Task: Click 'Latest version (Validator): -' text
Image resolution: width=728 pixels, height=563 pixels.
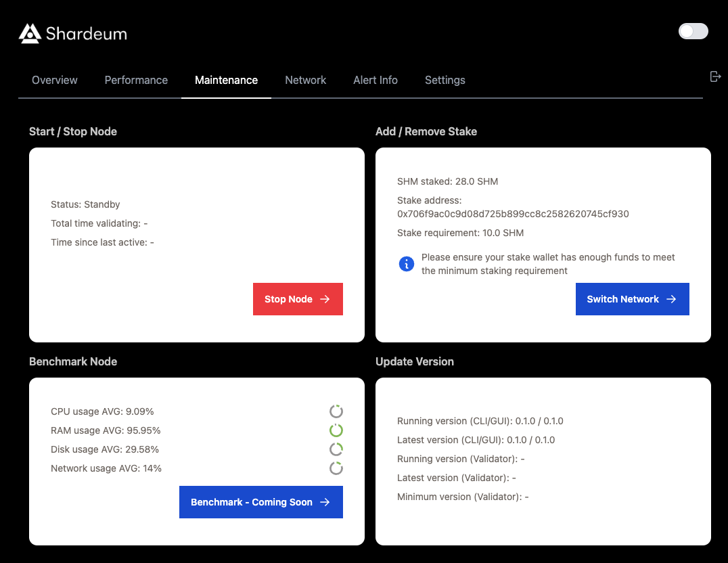Action: pos(457,478)
